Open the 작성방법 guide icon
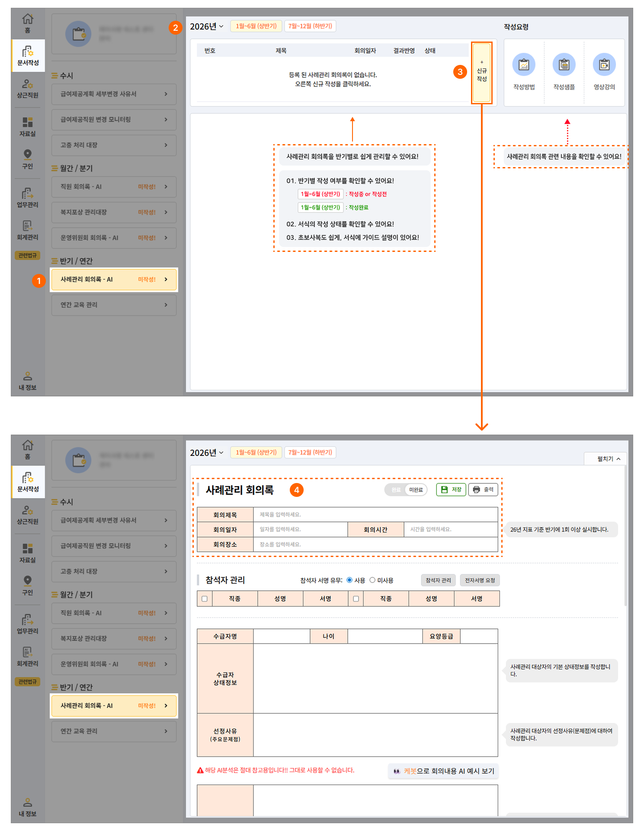The height and width of the screenshot is (831, 644). point(524,65)
